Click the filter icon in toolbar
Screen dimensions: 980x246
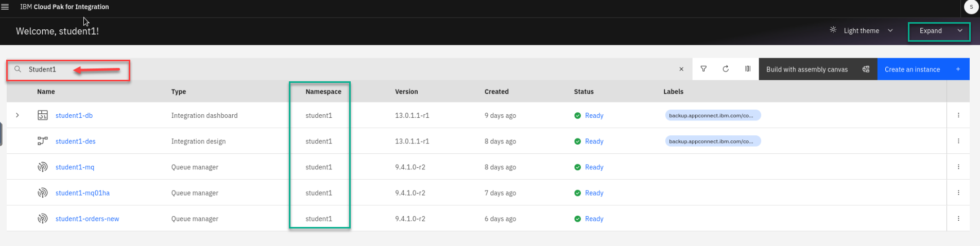(703, 69)
